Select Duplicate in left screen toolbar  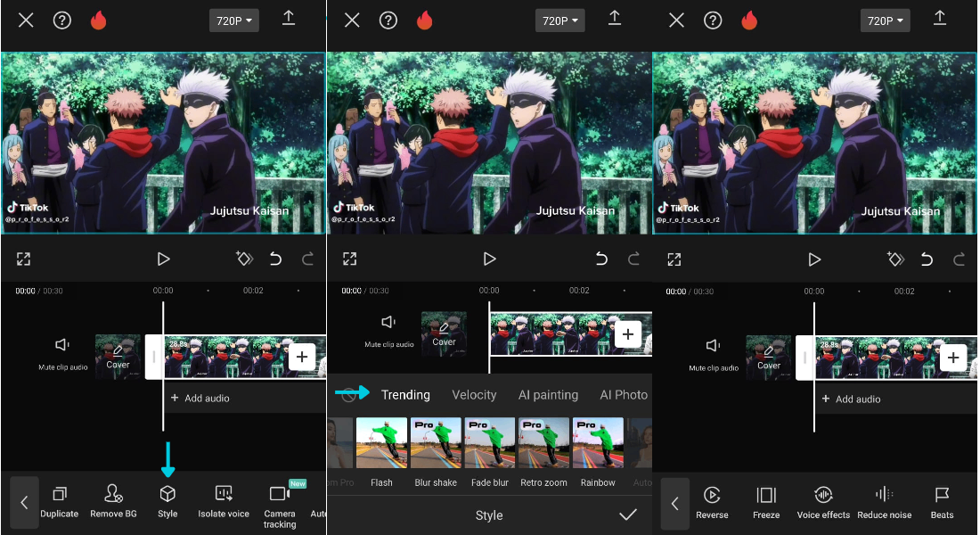(x=60, y=501)
